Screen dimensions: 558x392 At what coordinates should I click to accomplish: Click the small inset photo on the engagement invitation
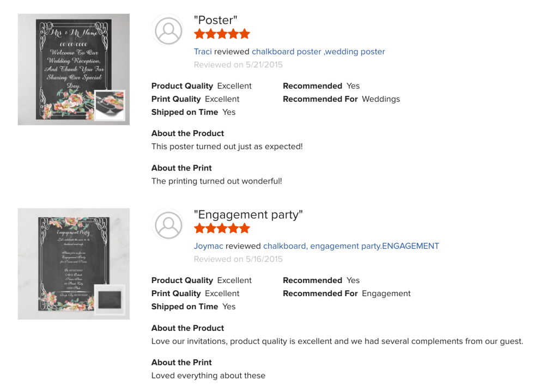pyautogui.click(x=110, y=299)
